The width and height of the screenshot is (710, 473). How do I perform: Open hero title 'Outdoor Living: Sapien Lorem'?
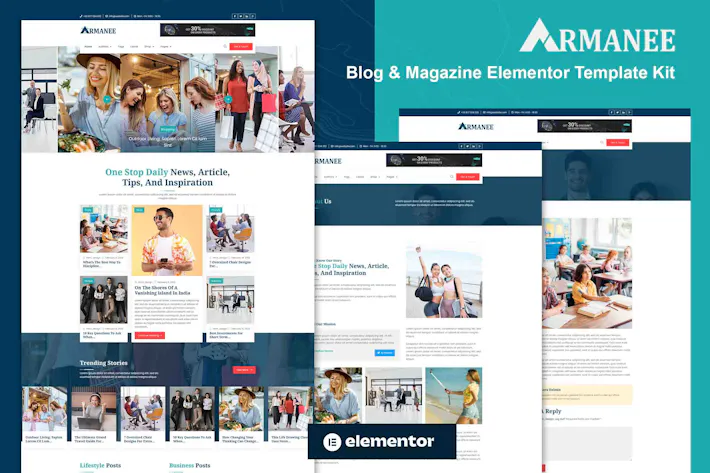(168, 141)
